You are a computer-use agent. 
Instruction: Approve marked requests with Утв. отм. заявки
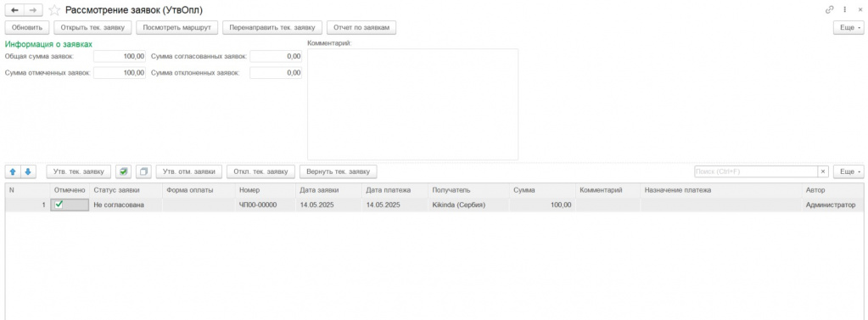(189, 171)
